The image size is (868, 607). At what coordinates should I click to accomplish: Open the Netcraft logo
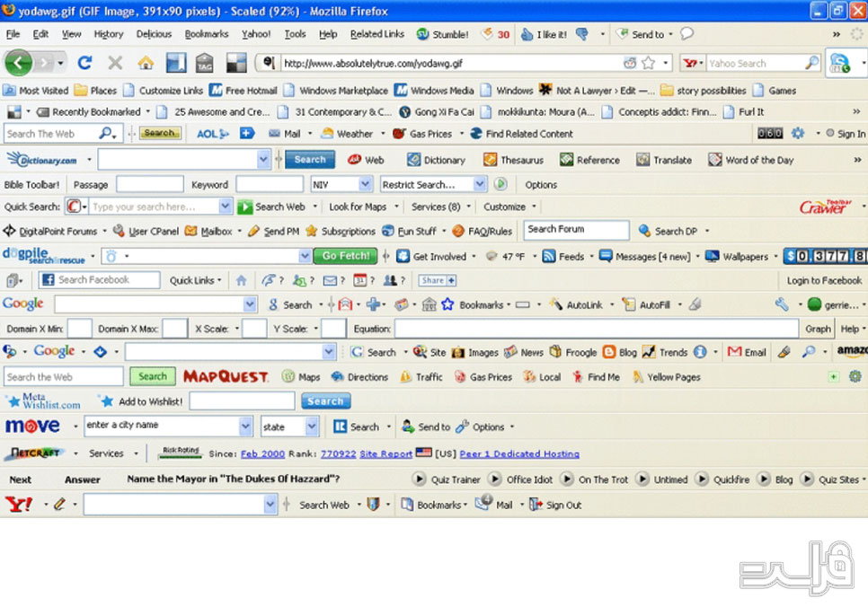35,453
